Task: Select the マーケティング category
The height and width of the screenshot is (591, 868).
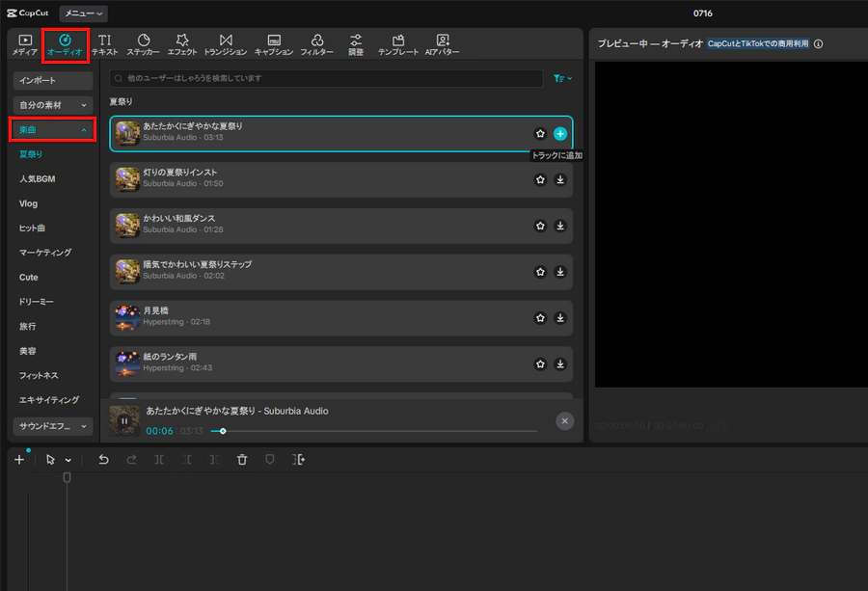Action: 45,253
